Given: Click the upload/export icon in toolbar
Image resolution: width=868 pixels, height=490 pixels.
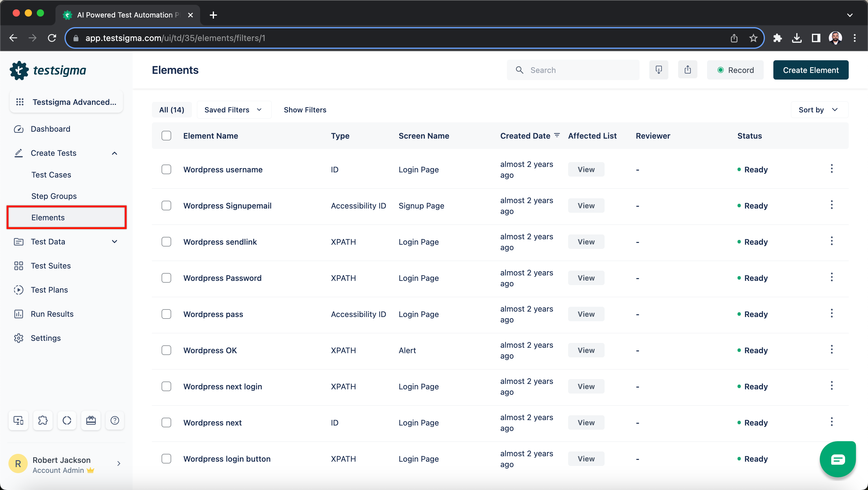Looking at the screenshot, I should tap(688, 70).
